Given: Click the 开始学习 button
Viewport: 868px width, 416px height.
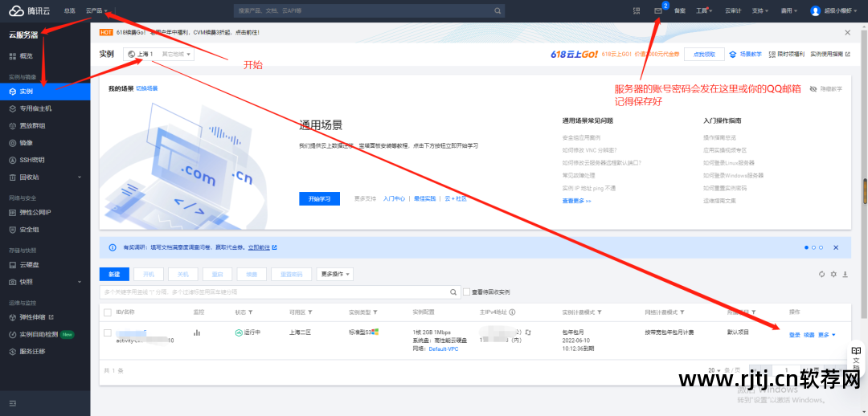Looking at the screenshot, I should (319, 198).
